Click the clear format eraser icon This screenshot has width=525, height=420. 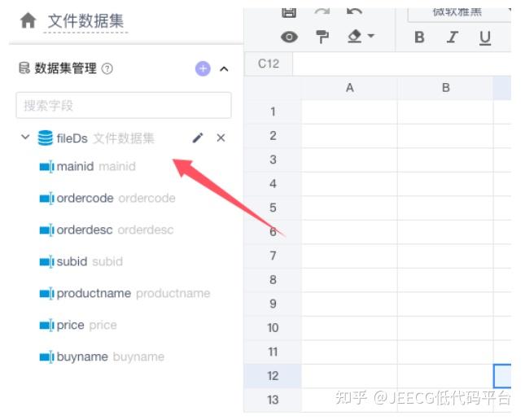coord(355,36)
